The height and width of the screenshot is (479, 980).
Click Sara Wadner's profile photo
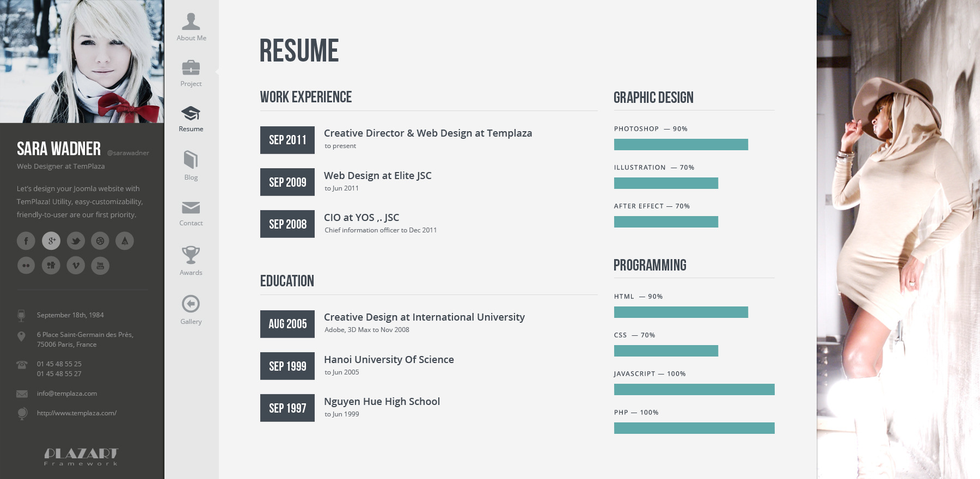pos(82,62)
